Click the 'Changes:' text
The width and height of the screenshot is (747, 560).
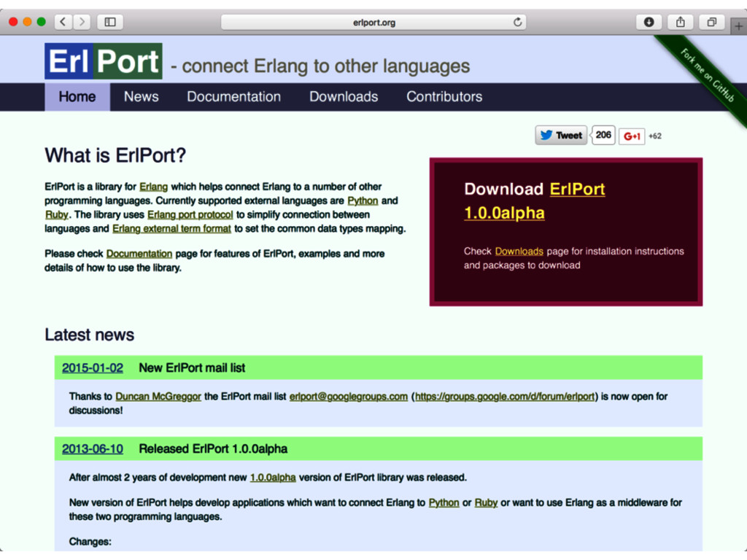(90, 542)
